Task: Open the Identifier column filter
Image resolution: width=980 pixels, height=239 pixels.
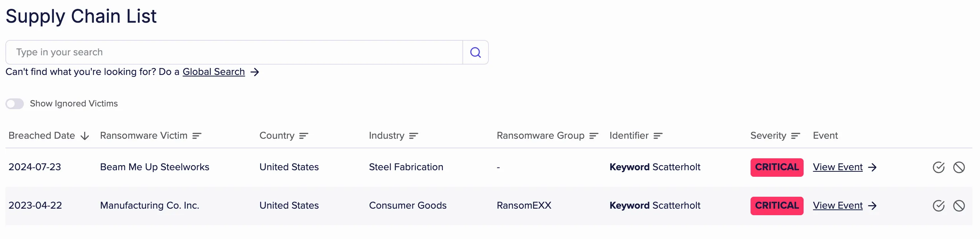Action: 658,136
